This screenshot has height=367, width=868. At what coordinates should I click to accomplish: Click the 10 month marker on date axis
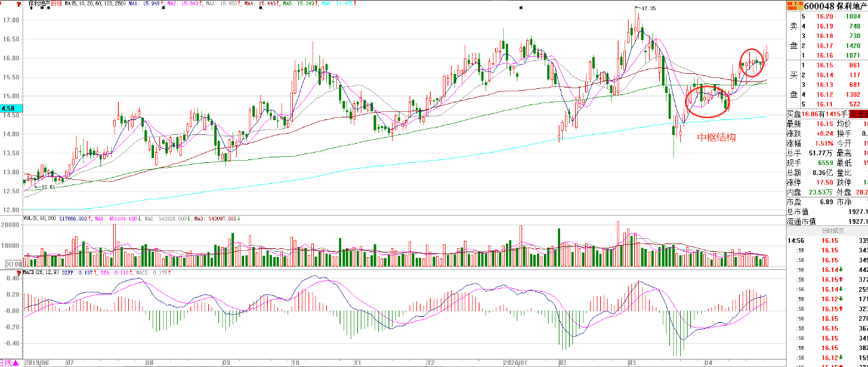296,363
